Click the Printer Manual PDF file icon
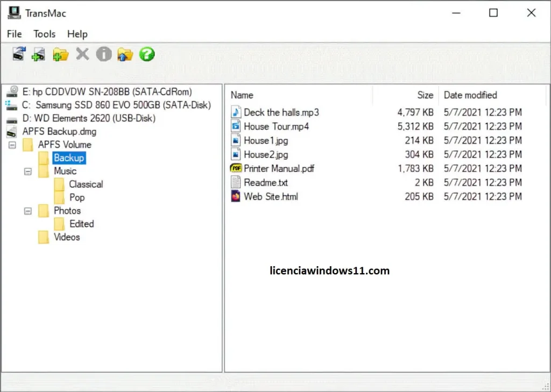 pyautogui.click(x=236, y=168)
